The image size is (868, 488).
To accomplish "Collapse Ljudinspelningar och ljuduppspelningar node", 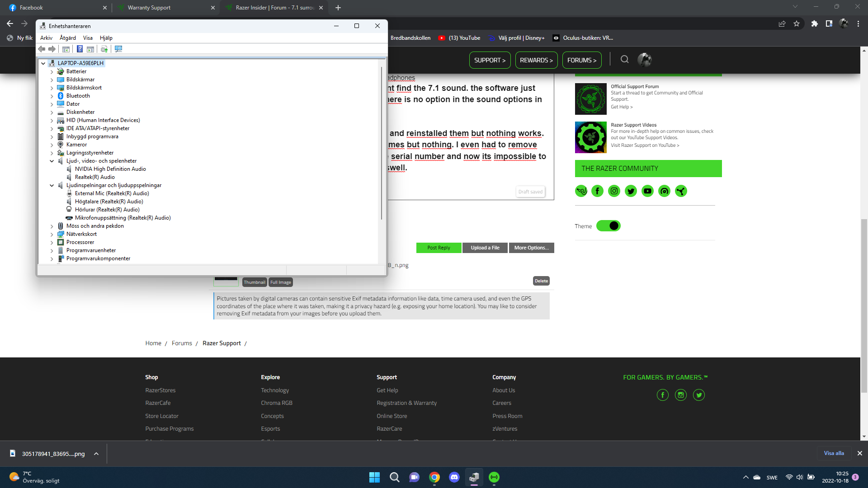I will [52, 185].
